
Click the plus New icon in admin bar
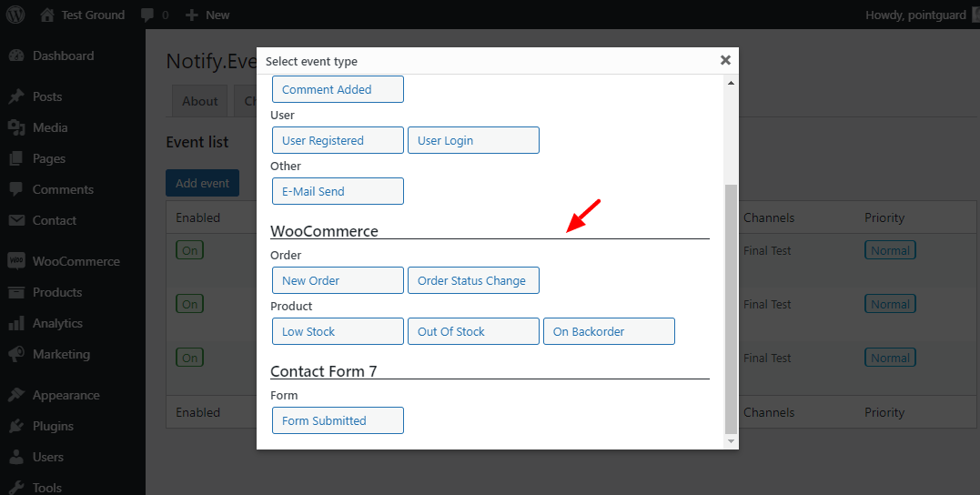pos(192,15)
